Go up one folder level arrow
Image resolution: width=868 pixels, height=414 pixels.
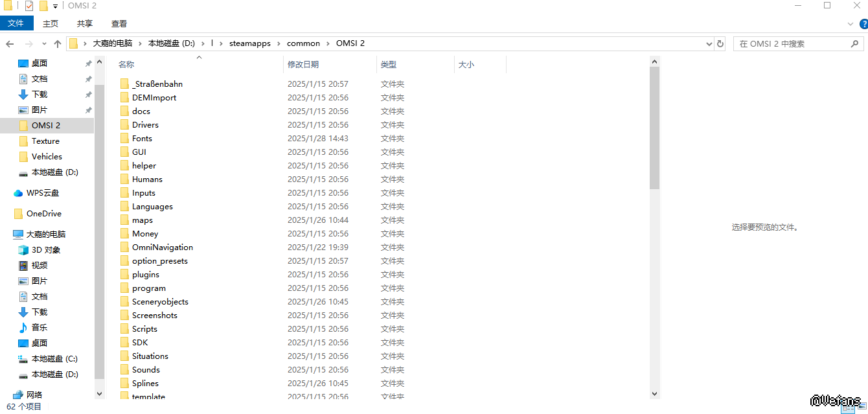(x=58, y=43)
